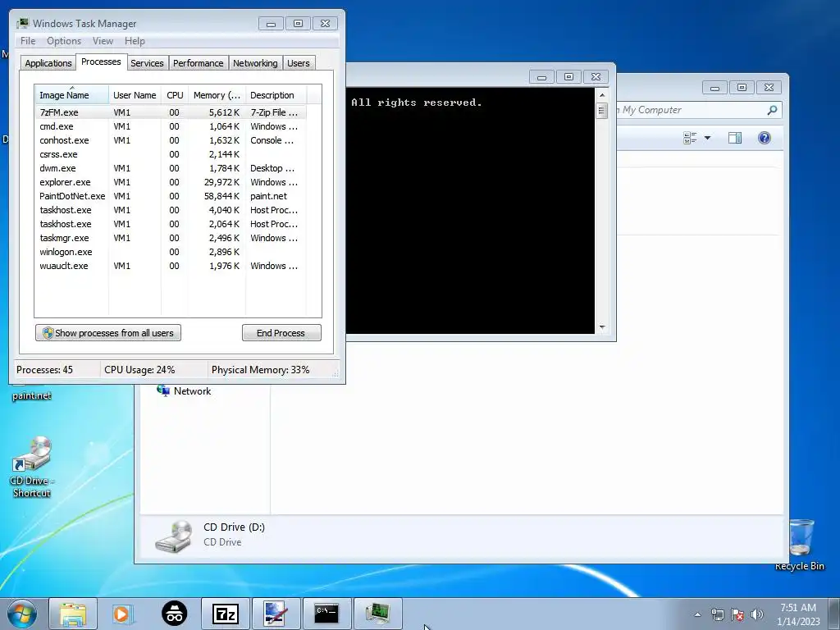This screenshot has width=840, height=630.
Task: Open Explorer help question-mark icon
Action: 765,138
